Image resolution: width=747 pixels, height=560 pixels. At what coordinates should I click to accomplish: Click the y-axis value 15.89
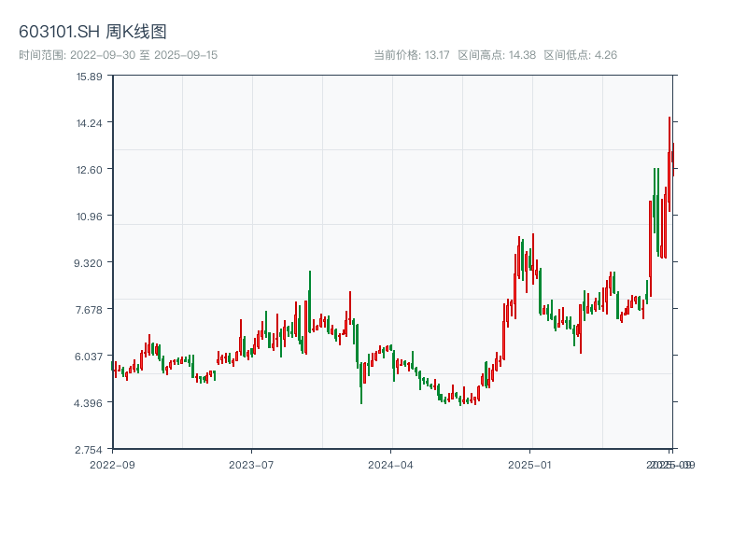pyautogui.click(x=90, y=77)
